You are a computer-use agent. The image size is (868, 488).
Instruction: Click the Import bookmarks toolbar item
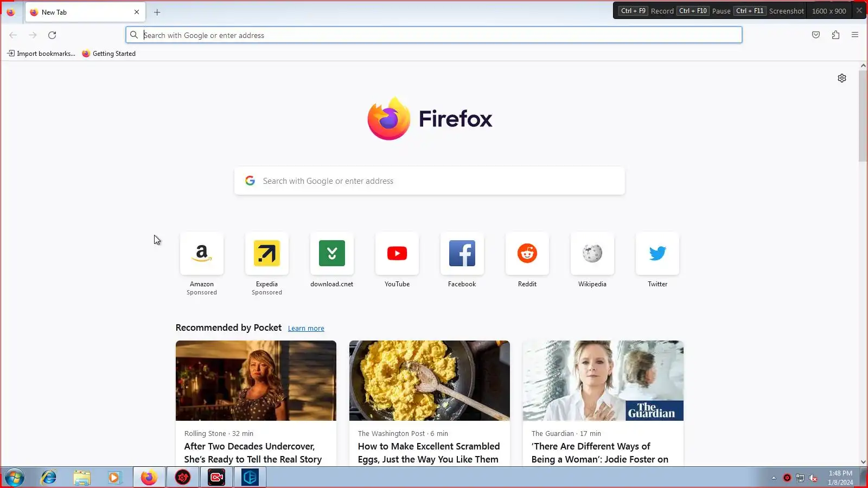(41, 54)
